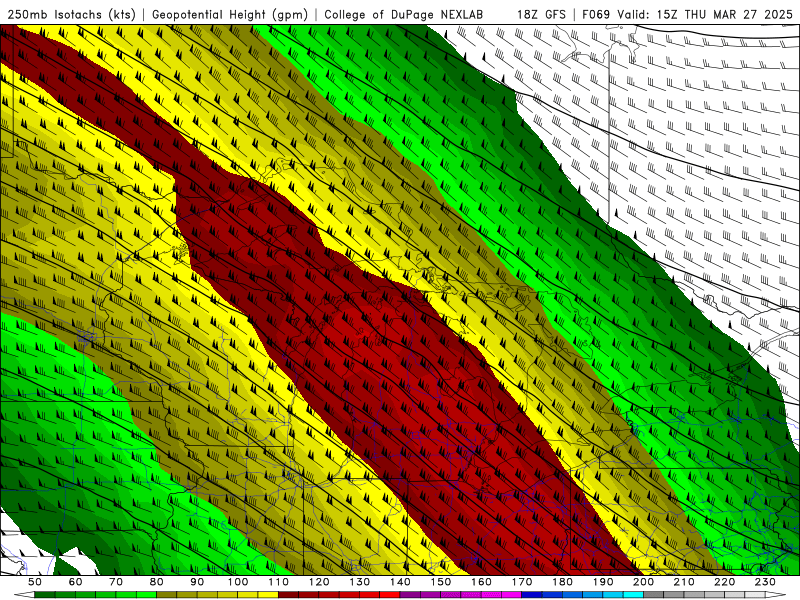The width and height of the screenshot is (800, 600).
Task: Click the 210 value on the color scale
Action: [684, 582]
